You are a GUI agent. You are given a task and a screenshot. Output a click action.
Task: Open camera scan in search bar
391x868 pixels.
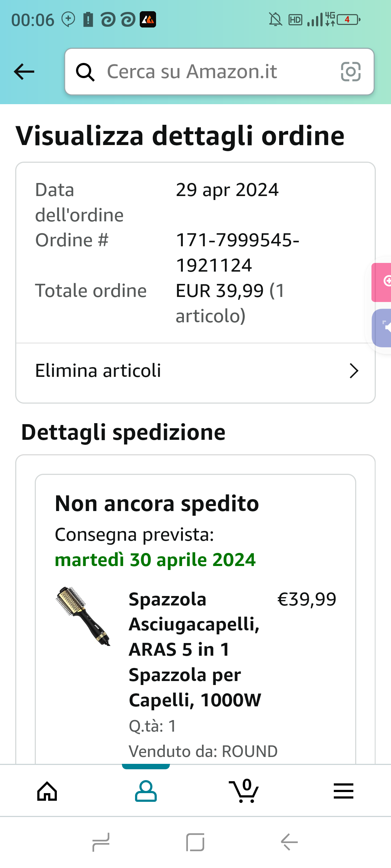tap(350, 72)
